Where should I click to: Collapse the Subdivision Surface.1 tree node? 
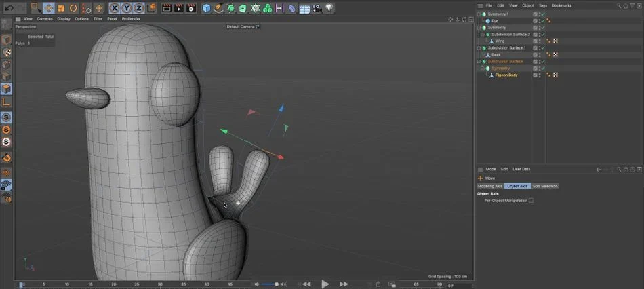[x=479, y=48]
